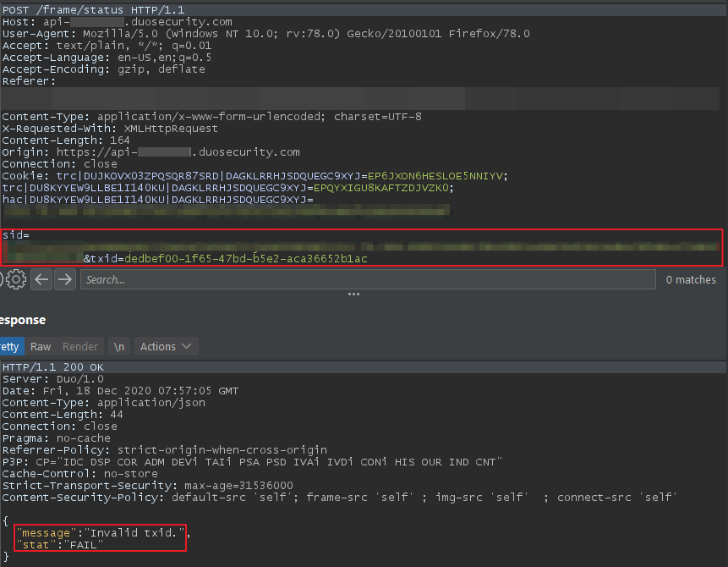Click the HTTP/1.1 200 OK status line

point(52,367)
